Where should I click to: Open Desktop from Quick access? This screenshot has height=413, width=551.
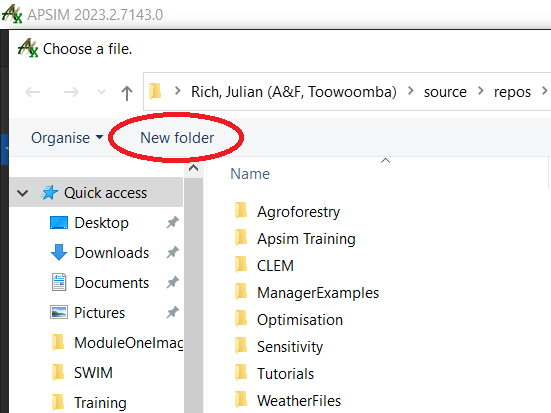coord(101,223)
